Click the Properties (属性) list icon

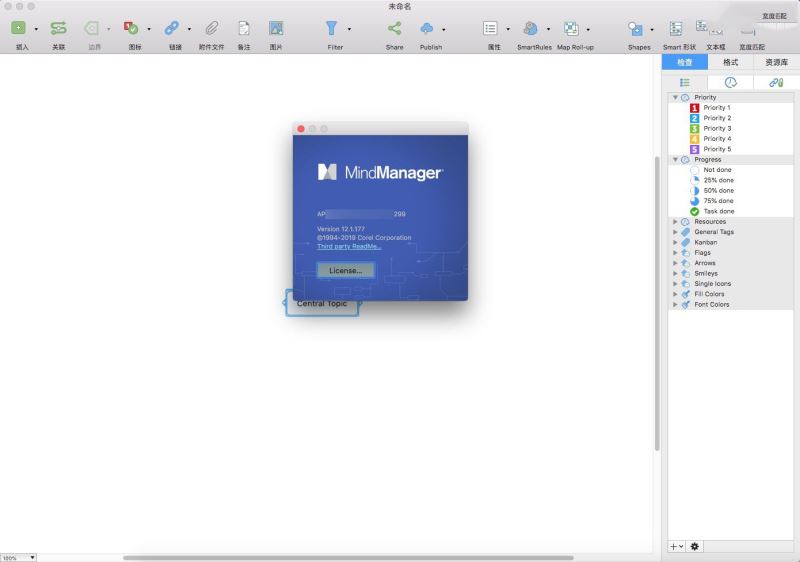490,28
